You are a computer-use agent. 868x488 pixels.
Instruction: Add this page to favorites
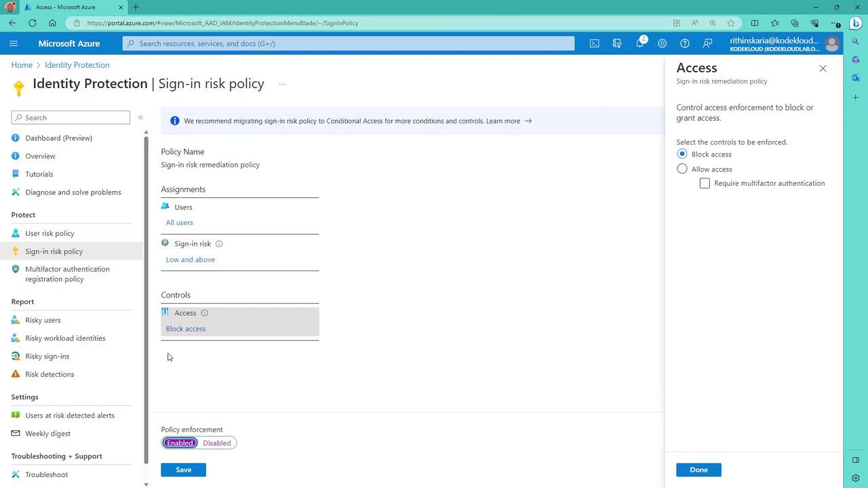731,23
